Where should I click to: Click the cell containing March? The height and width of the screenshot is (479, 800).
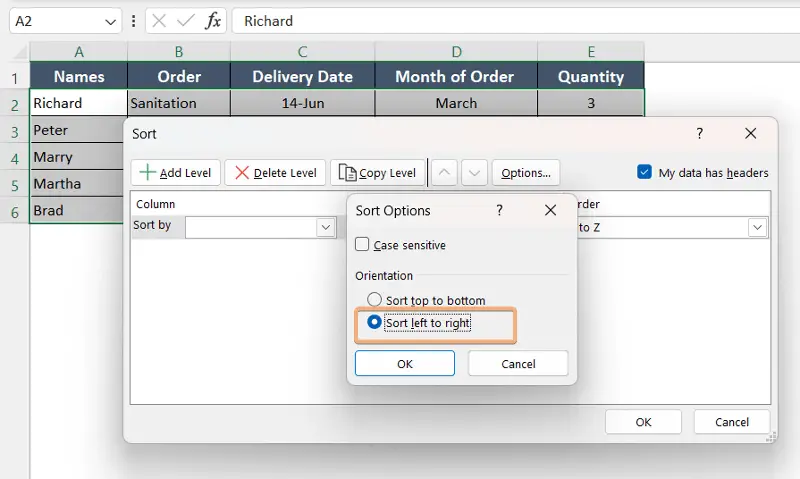[456, 103]
